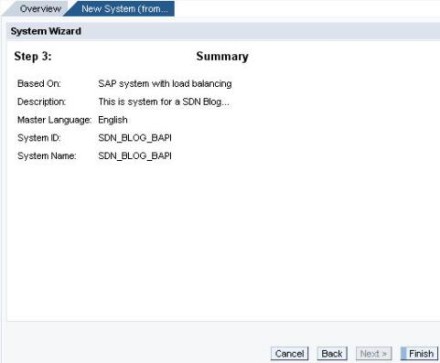This screenshot has width=440, height=363.
Task: Click SDN_BLOG_BAPI value beside System ID
Action: click(x=135, y=138)
